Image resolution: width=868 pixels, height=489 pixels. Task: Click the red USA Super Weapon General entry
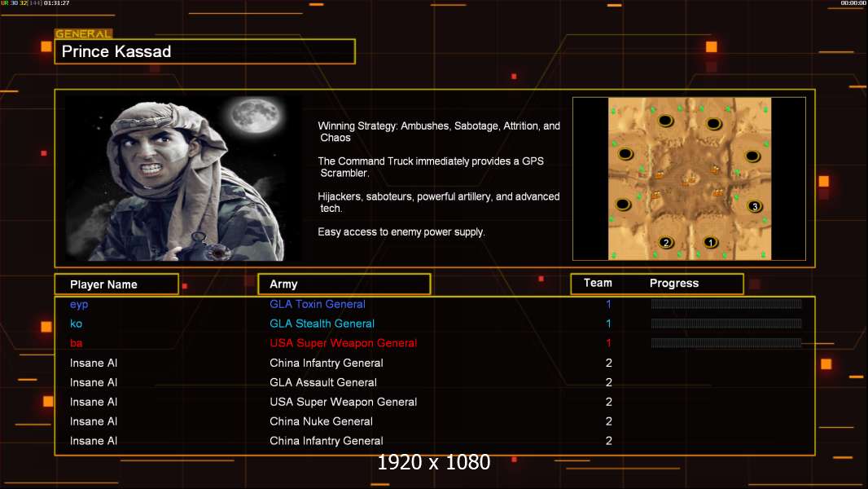click(x=344, y=343)
